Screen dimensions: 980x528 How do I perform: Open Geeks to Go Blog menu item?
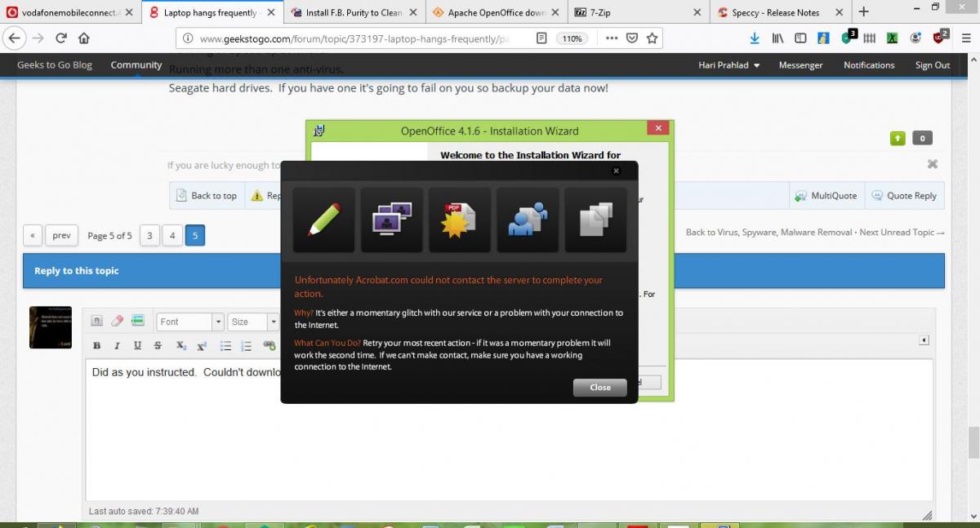pos(55,65)
